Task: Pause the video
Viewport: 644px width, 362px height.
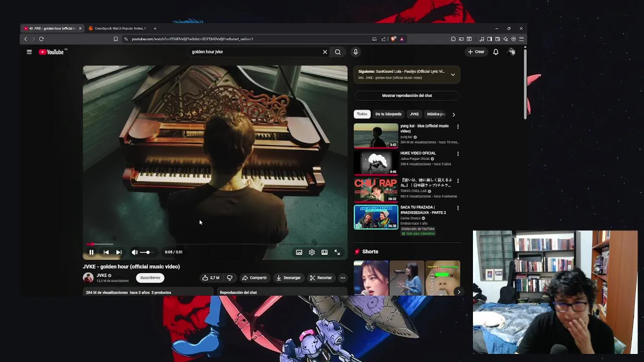Action: 91,252
